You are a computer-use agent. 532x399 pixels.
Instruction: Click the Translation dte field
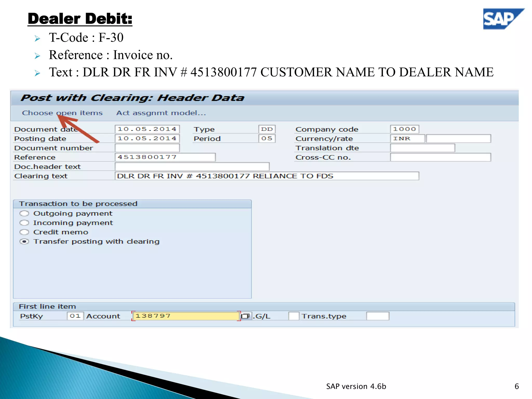(423, 148)
